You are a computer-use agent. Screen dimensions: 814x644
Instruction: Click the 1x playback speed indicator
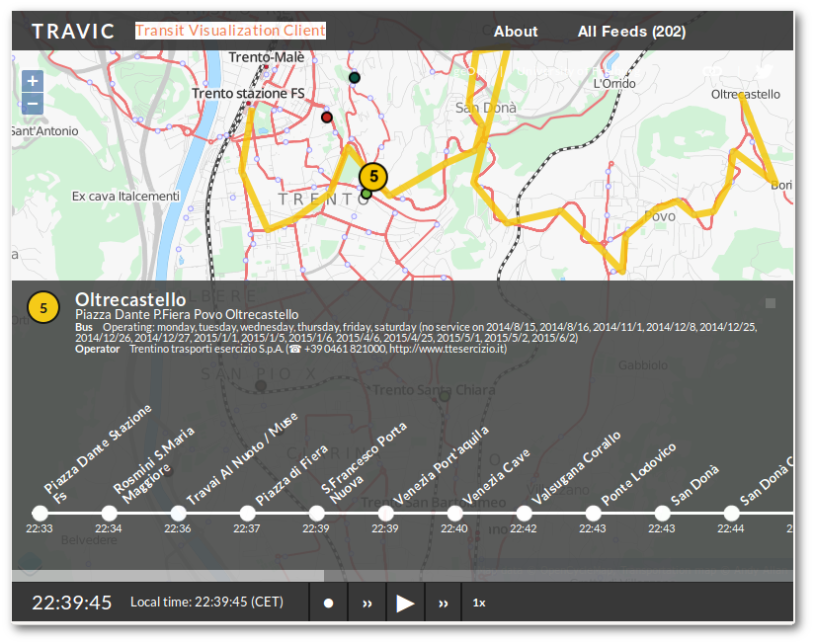[x=479, y=603]
